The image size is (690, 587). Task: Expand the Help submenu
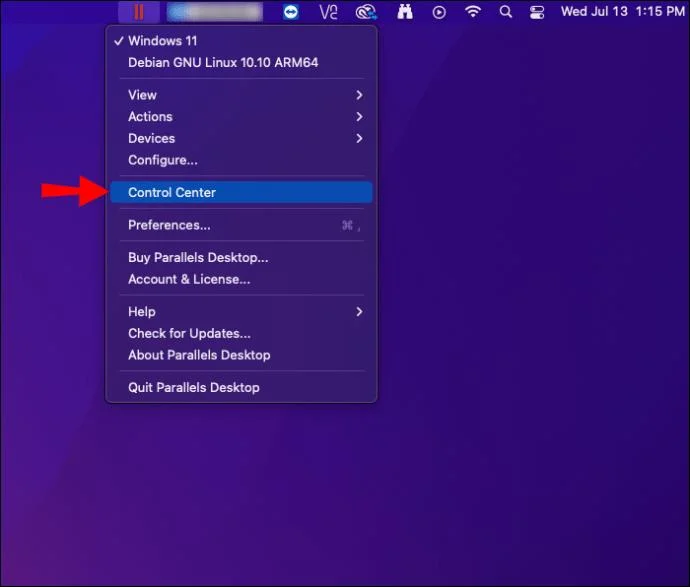[x=241, y=312]
